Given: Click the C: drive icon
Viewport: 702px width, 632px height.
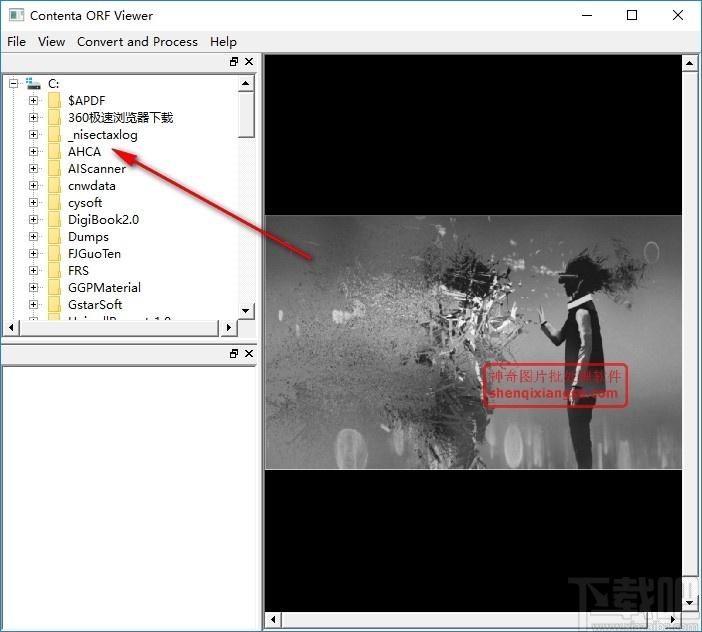Looking at the screenshot, I should [x=33, y=83].
